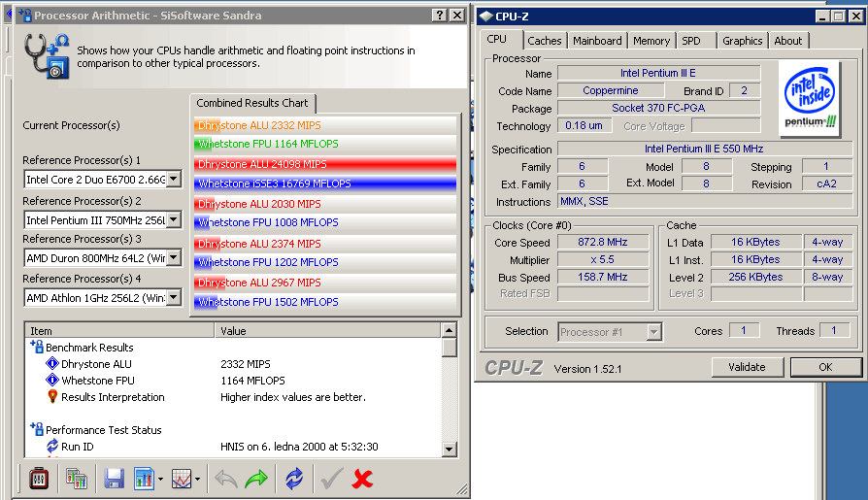Click the down arrow of the results list scrollbar
This screenshot has height=500, width=868.
point(449,450)
